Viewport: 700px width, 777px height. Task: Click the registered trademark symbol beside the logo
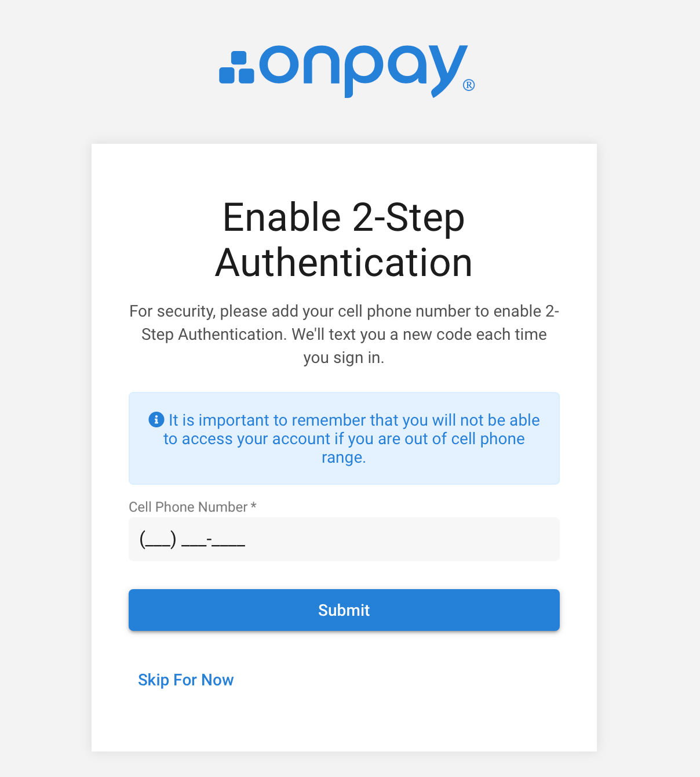pos(469,85)
